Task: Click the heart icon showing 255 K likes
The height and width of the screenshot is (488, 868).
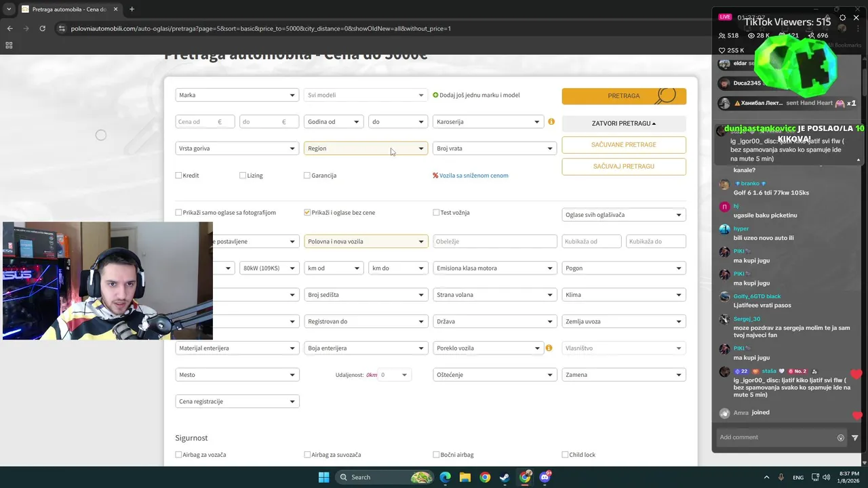Action: tap(723, 50)
